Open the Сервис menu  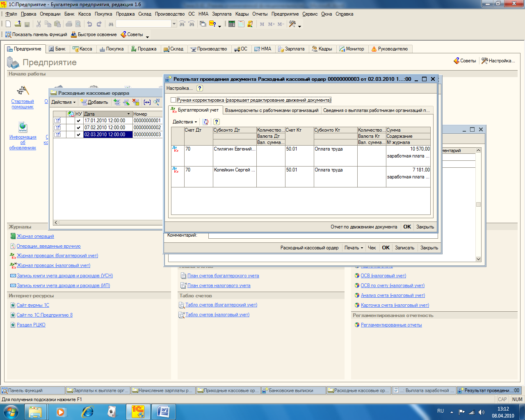click(310, 14)
